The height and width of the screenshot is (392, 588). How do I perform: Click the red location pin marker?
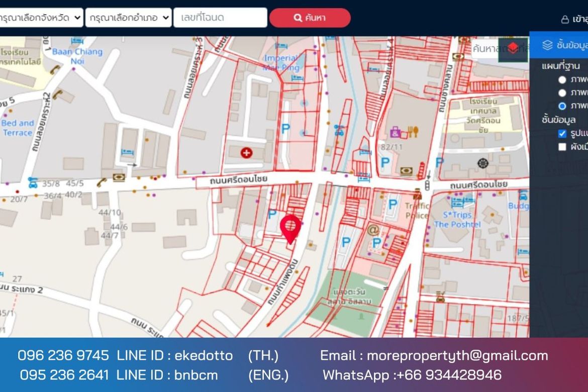pyautogui.click(x=290, y=228)
